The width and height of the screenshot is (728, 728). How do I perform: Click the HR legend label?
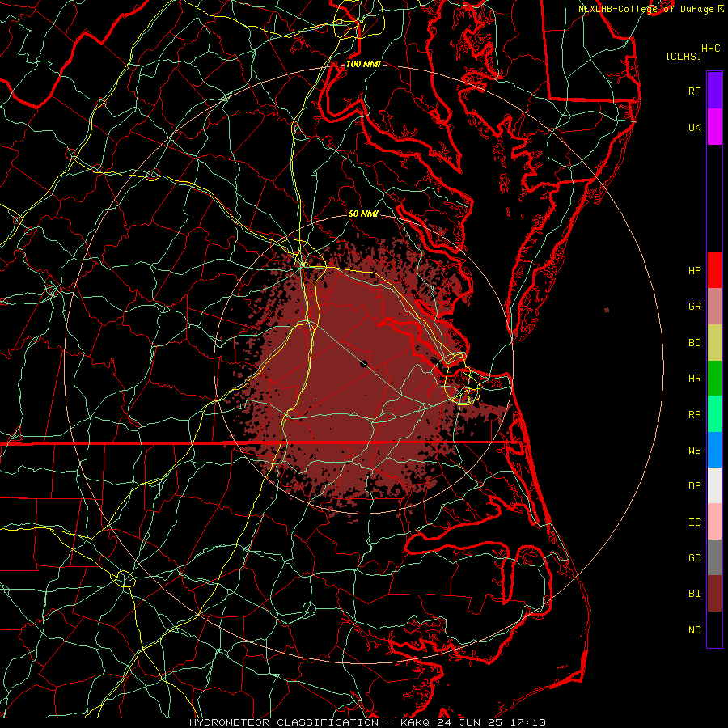(x=694, y=379)
